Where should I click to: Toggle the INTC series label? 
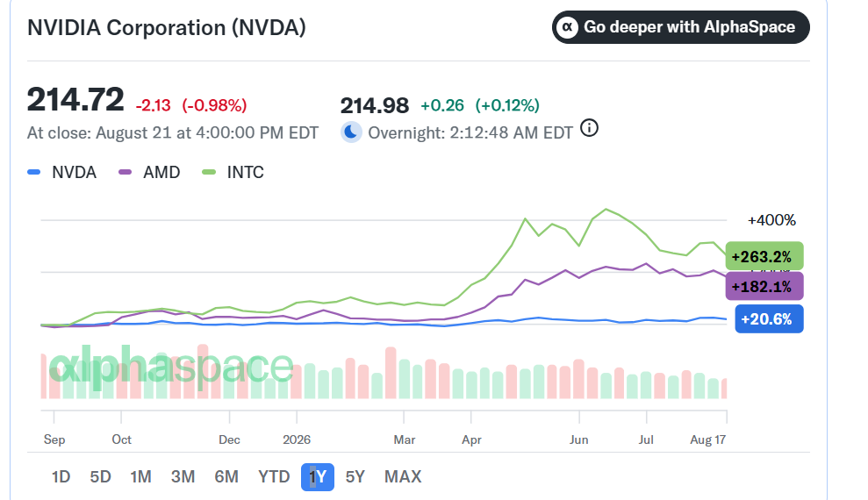click(245, 172)
